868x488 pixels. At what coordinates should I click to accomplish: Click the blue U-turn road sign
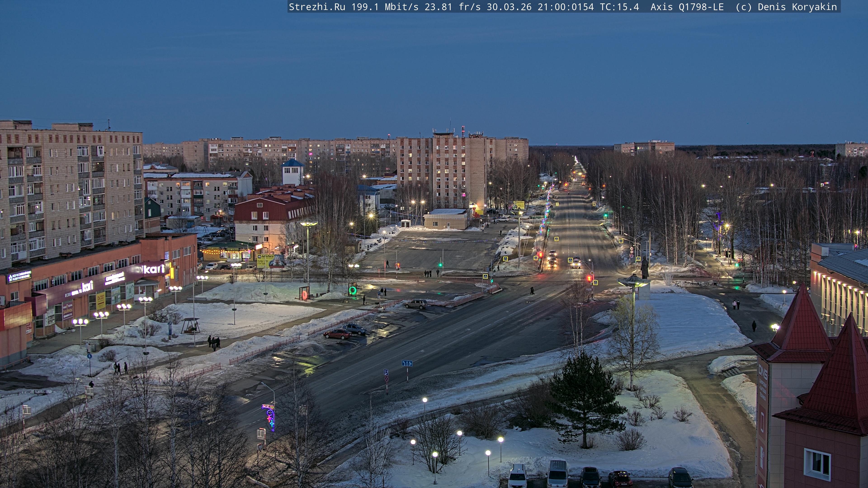[386, 373]
